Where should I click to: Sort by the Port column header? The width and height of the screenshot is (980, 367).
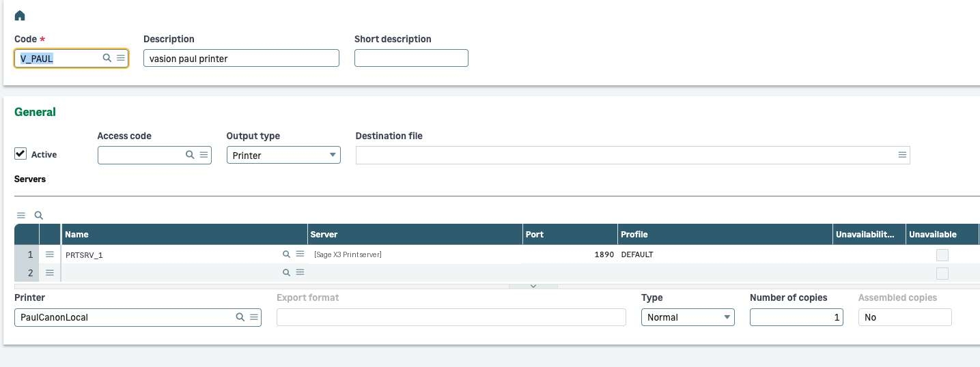570,235
